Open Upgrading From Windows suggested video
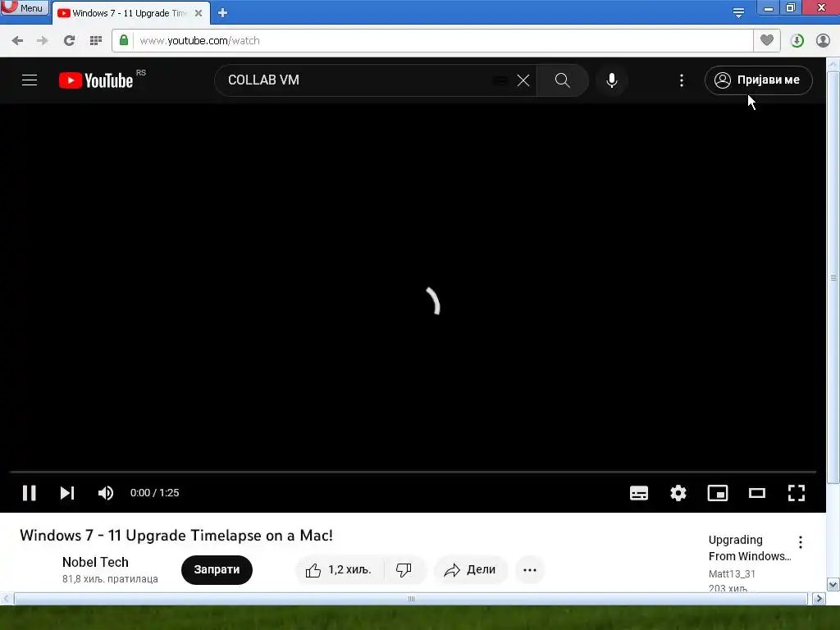 (x=750, y=548)
